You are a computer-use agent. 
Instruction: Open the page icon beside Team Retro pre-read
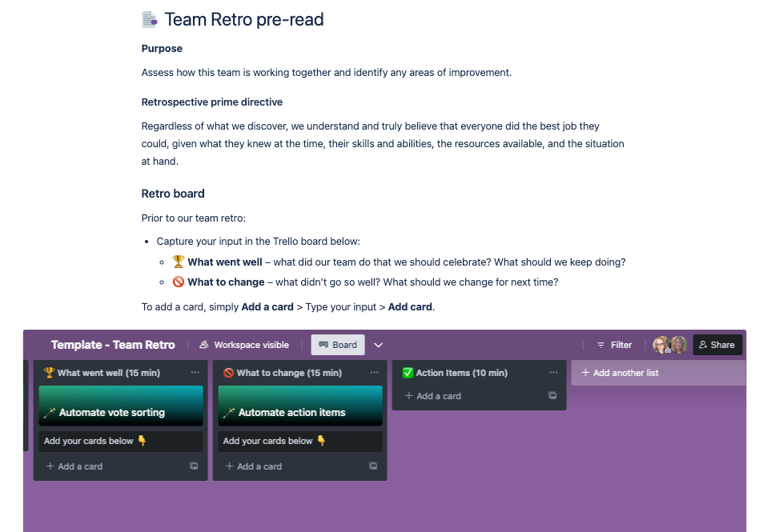click(150, 19)
